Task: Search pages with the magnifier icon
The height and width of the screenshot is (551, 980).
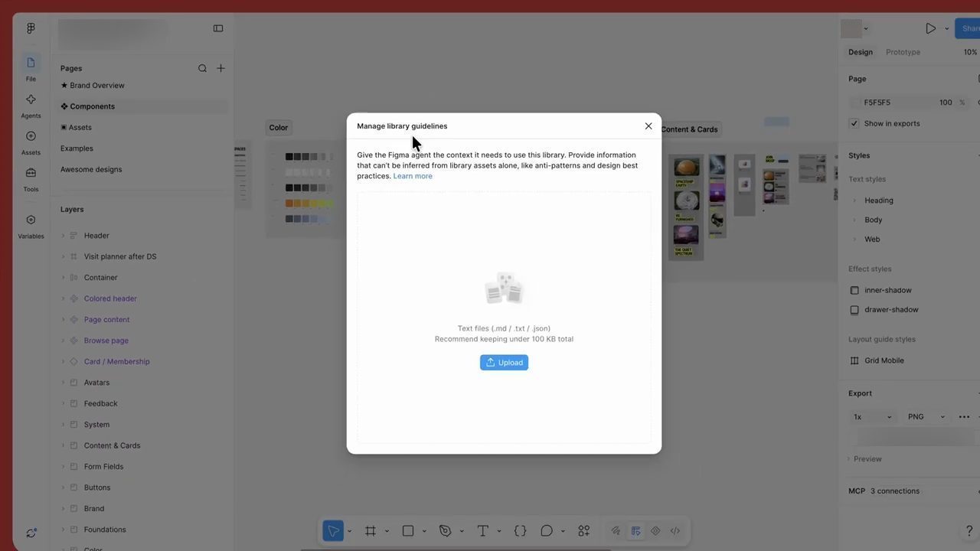Action: (x=202, y=68)
